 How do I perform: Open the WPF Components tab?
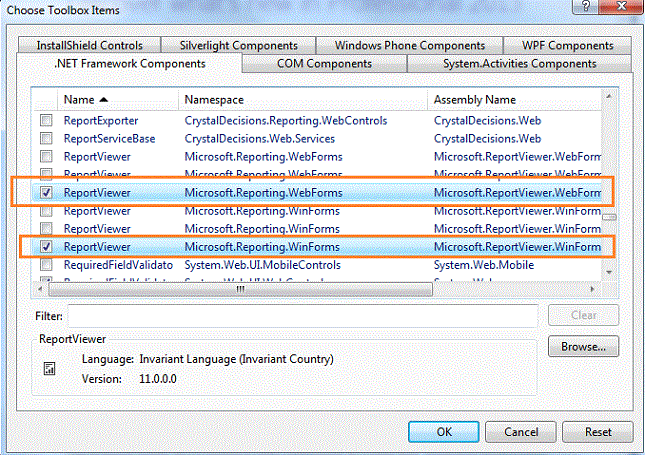[x=567, y=45]
